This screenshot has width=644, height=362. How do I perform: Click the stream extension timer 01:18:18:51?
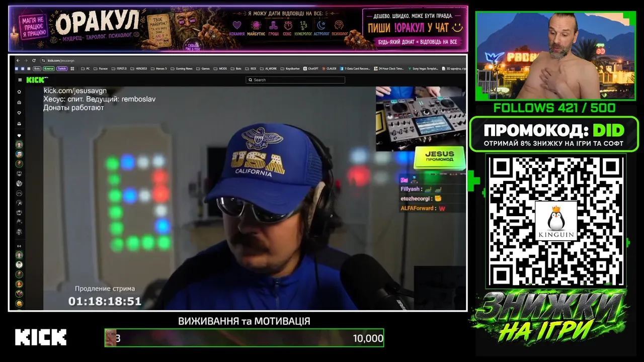click(105, 301)
